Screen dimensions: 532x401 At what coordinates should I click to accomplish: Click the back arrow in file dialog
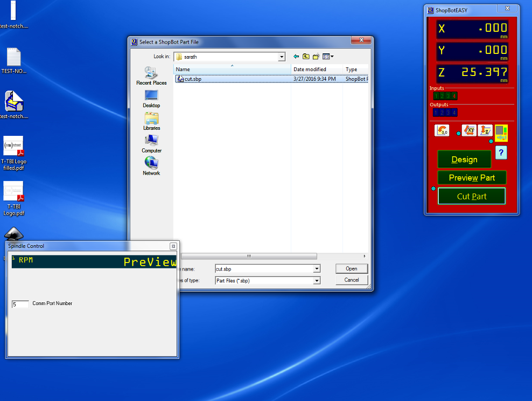pos(296,57)
